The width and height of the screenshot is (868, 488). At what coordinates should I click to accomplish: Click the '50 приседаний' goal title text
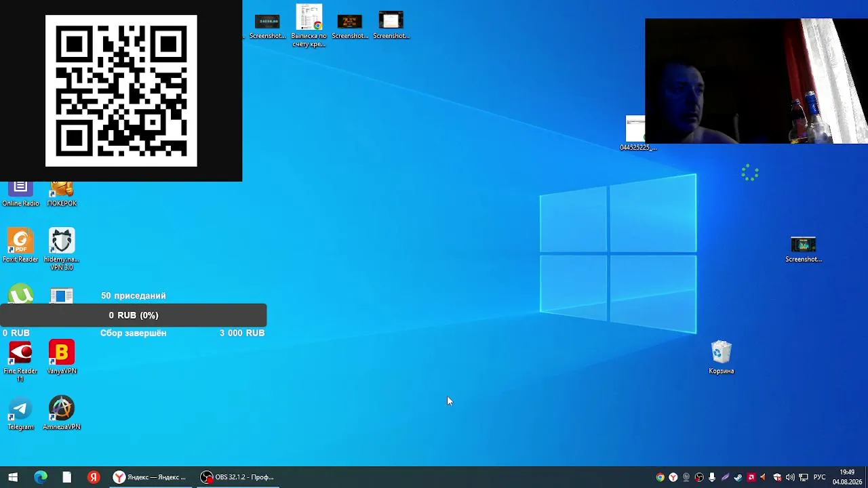(x=134, y=296)
